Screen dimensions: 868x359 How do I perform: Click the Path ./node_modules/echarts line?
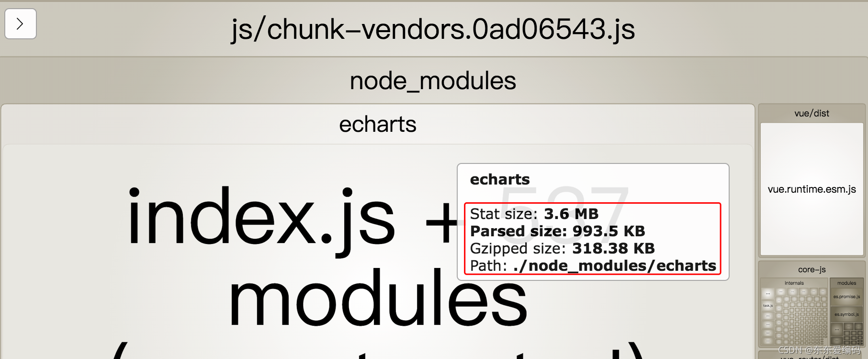(x=593, y=266)
